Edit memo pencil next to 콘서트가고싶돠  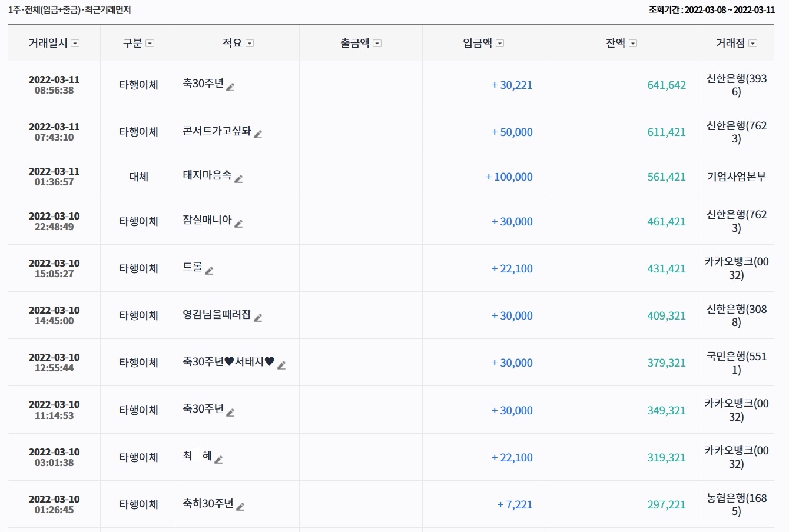[x=258, y=134]
